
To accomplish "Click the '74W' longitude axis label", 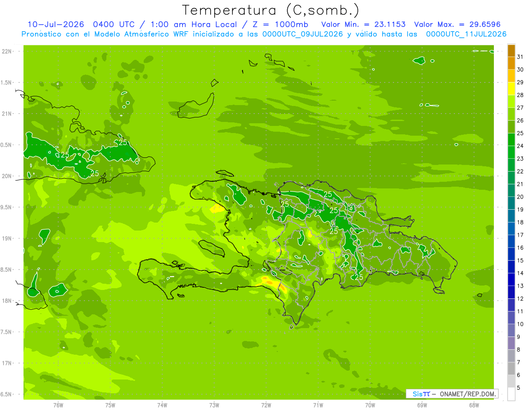I will click(x=162, y=405).
